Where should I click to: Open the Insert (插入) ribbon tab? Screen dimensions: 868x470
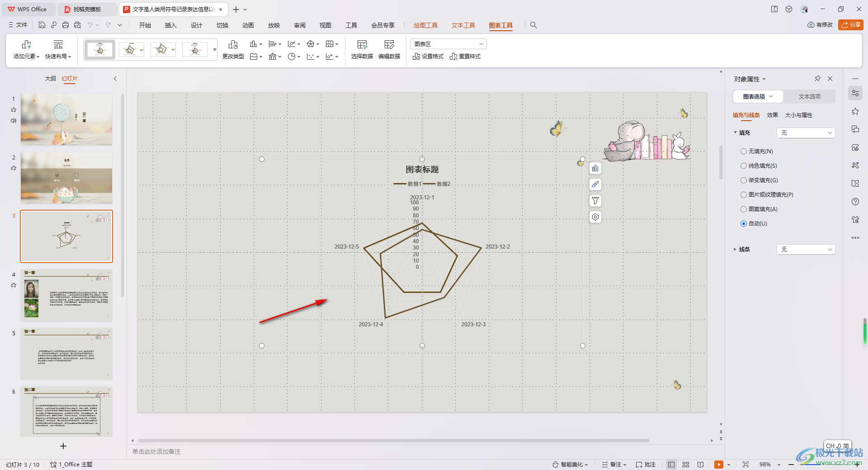coord(171,25)
